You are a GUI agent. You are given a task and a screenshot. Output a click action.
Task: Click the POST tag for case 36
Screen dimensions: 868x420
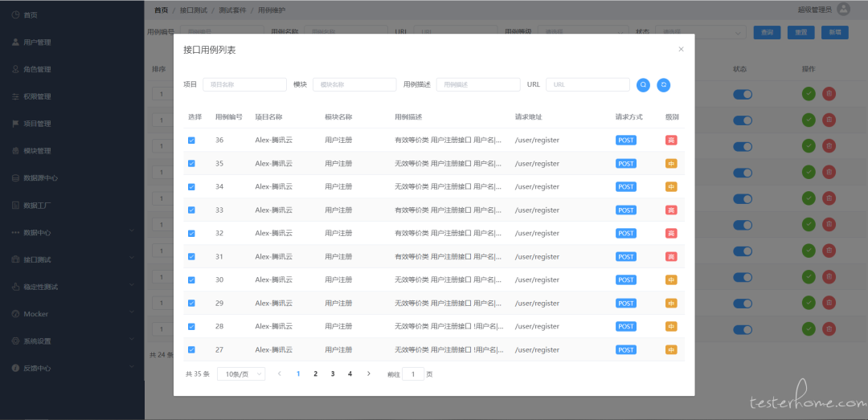click(x=625, y=141)
